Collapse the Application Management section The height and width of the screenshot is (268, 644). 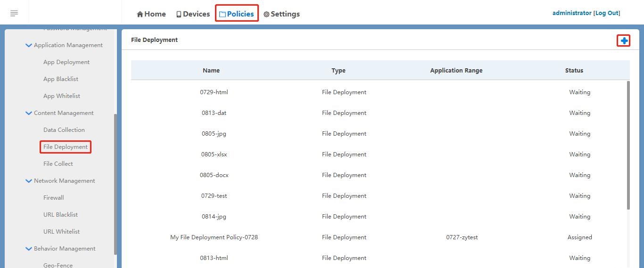coord(29,45)
